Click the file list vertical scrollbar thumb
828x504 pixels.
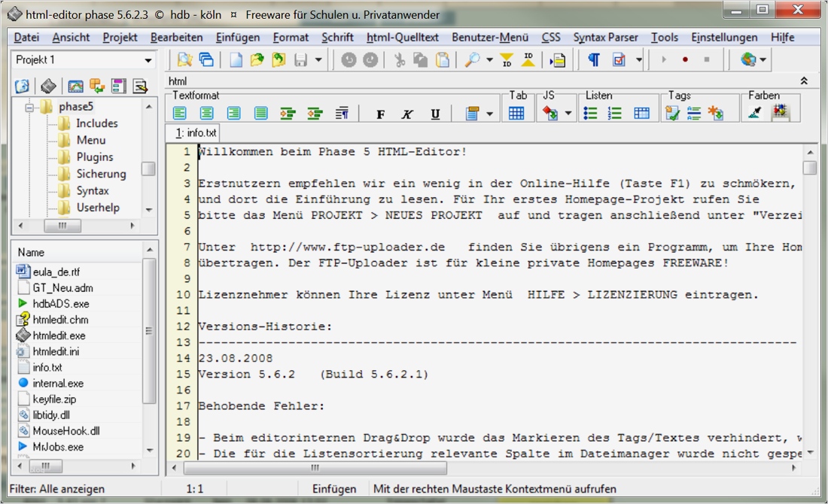tap(149, 331)
